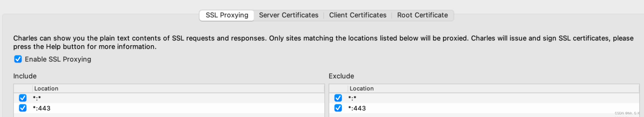Toggle the Enable SSL Proxying checkbox
This screenshot has height=117, width=644.
(18, 59)
